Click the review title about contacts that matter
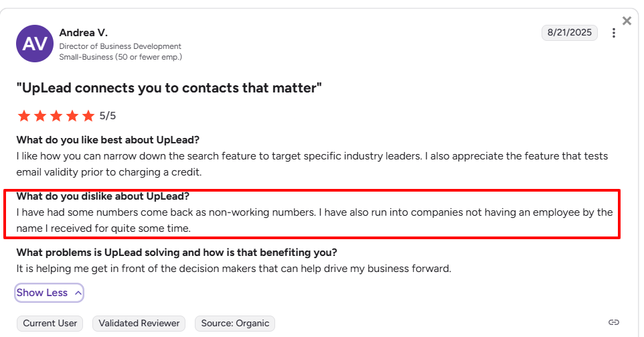This screenshot has width=644, height=337. (x=169, y=88)
